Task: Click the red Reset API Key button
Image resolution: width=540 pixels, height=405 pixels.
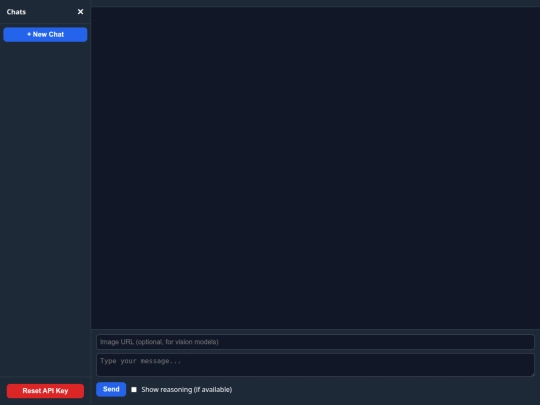Action: [45, 391]
